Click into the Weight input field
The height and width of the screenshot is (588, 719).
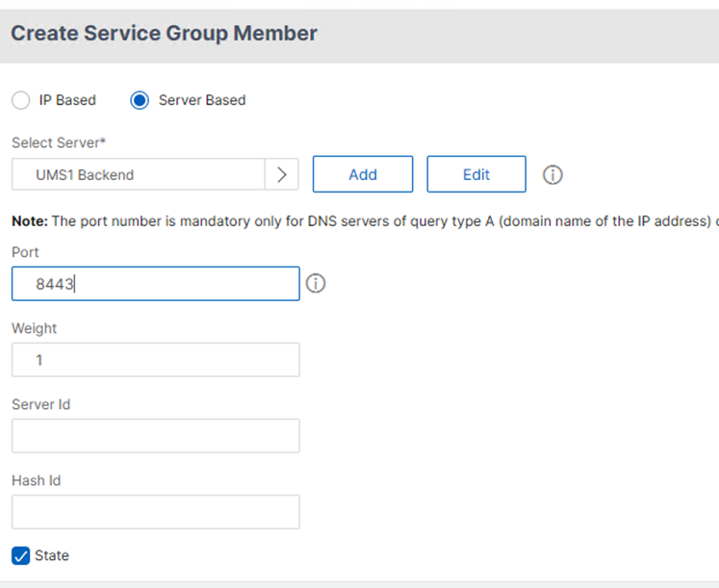pos(155,360)
